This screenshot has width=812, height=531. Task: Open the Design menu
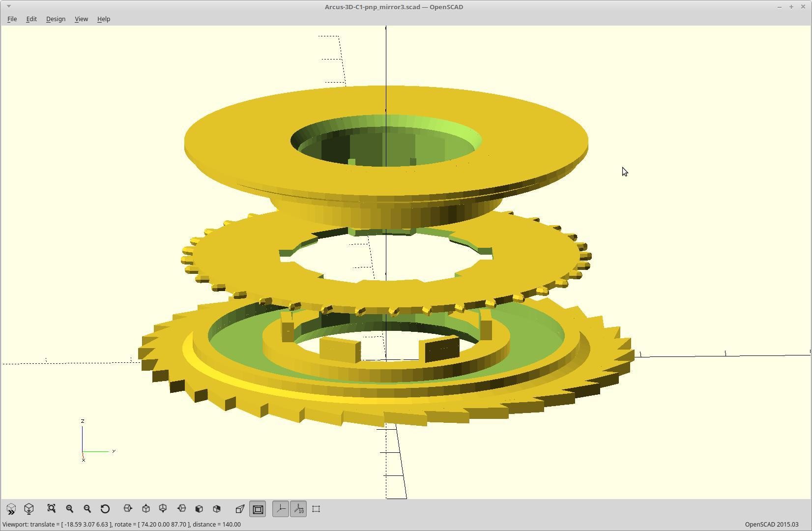pos(56,19)
